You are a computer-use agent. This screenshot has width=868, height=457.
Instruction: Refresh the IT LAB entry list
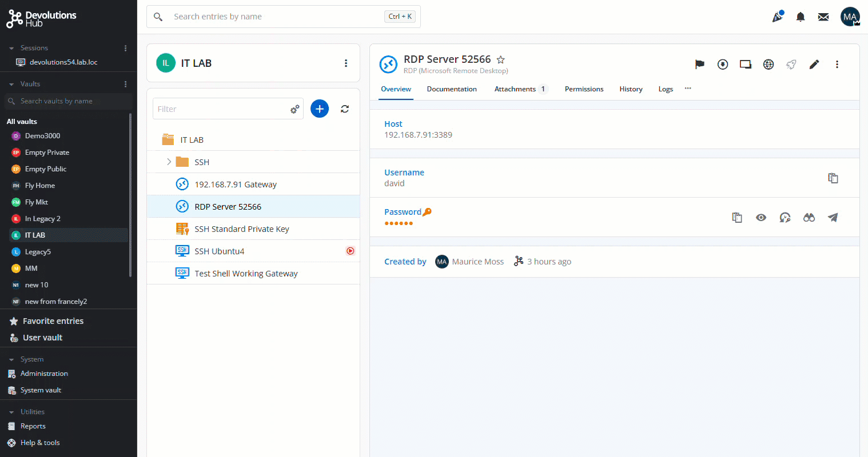345,109
